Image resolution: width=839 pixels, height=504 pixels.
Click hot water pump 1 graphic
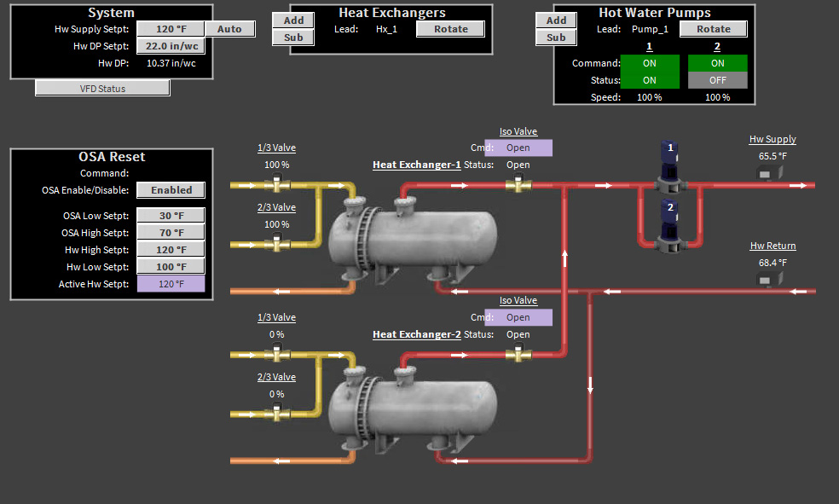670,166
